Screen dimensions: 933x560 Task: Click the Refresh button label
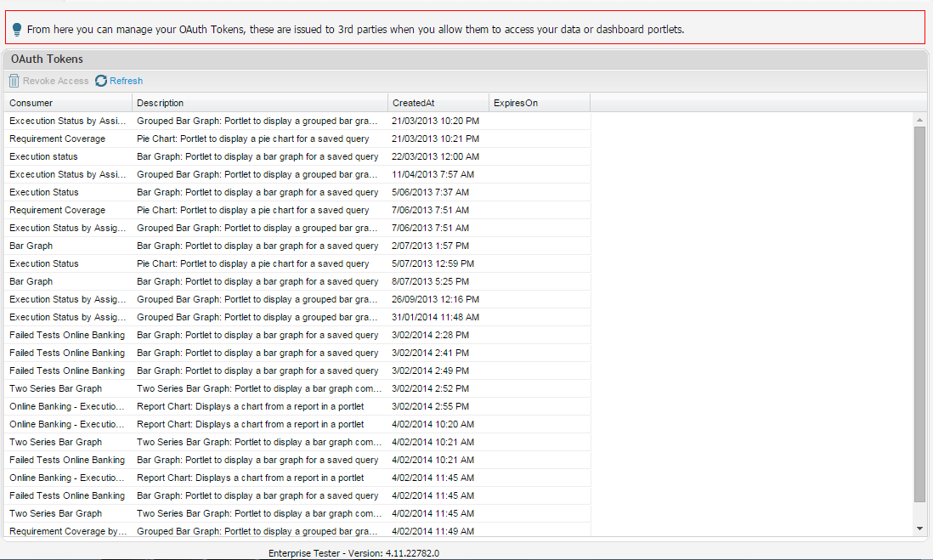point(126,81)
